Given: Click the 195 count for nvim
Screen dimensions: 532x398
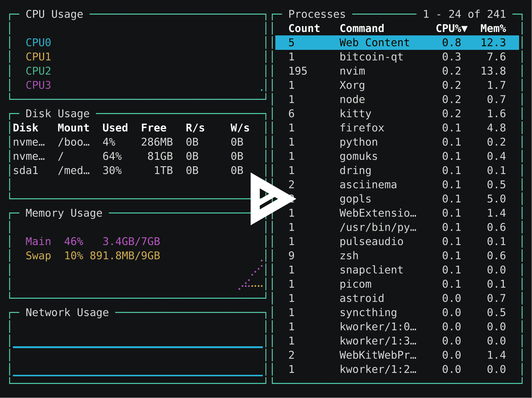Looking at the screenshot, I should (x=298, y=71).
